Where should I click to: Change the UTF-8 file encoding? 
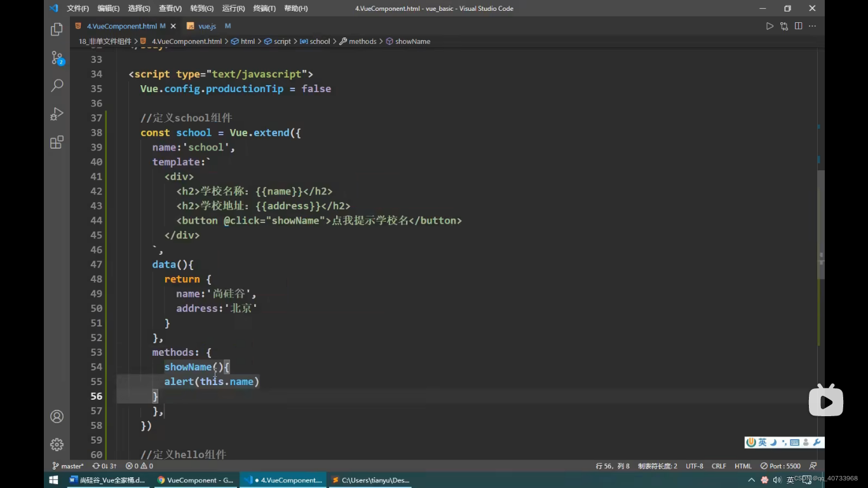tap(695, 466)
